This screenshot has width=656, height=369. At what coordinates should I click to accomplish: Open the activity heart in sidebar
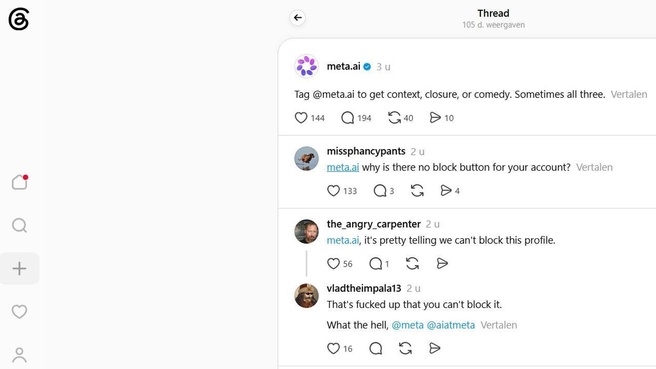coord(19,311)
